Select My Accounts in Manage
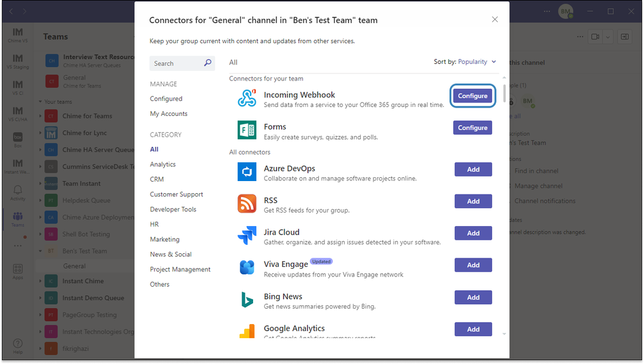 click(x=168, y=114)
